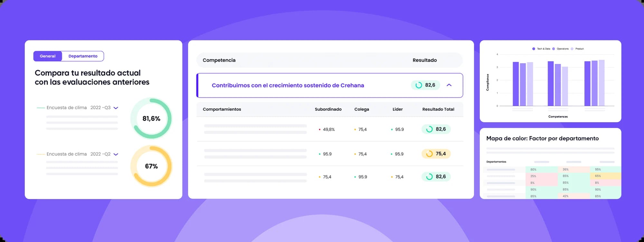Click the 82,6 score badge in the competency header row
This screenshot has width=644, height=242.
tap(425, 85)
